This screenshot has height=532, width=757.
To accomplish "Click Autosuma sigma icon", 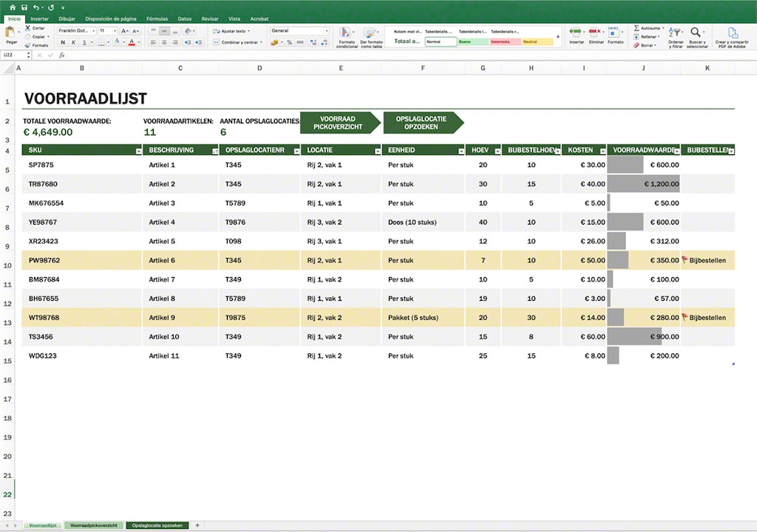I will pos(637,28).
